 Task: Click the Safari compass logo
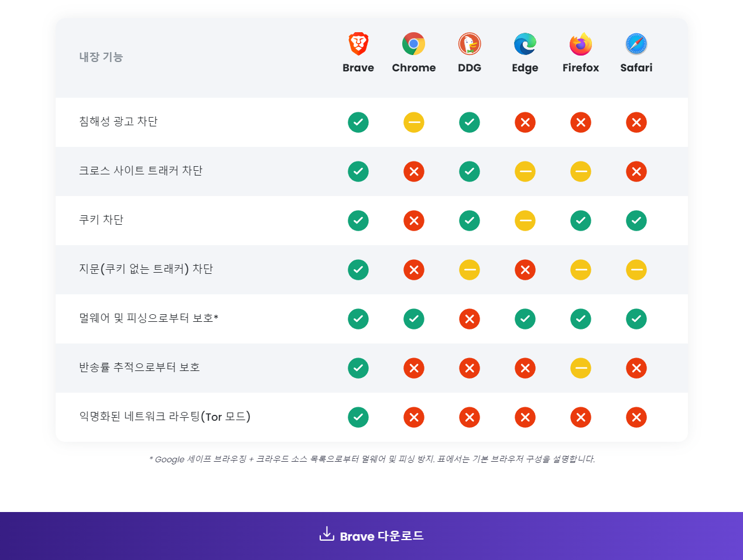click(x=636, y=44)
